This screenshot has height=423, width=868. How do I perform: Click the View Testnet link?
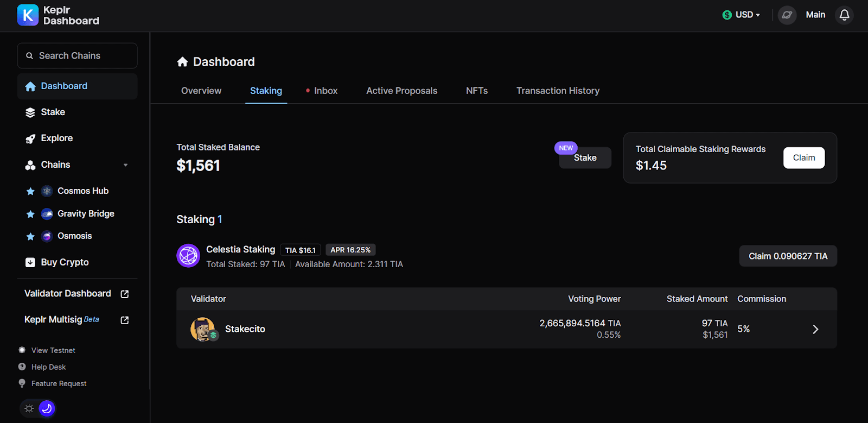click(x=53, y=350)
